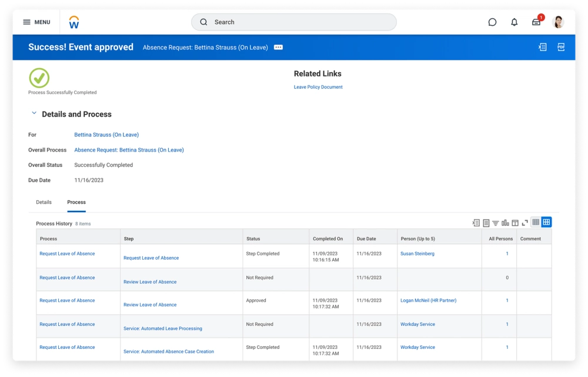
Task: Open the main MENU hamburger
Action: tap(36, 22)
